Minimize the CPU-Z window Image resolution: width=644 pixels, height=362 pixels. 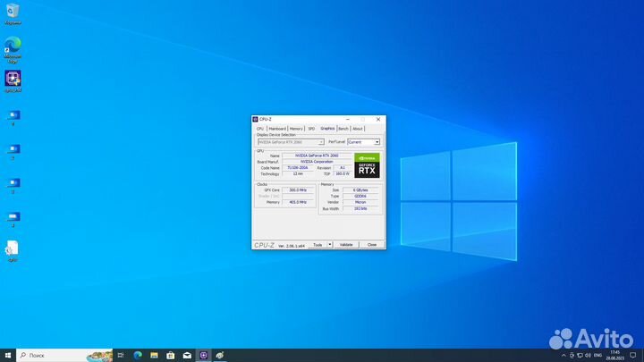tap(348, 120)
